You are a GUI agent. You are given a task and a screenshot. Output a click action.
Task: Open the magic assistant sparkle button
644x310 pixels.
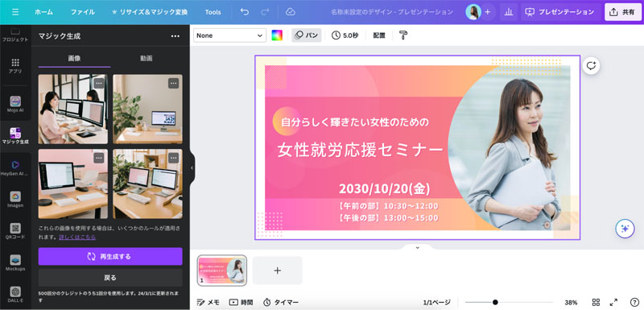tap(625, 229)
